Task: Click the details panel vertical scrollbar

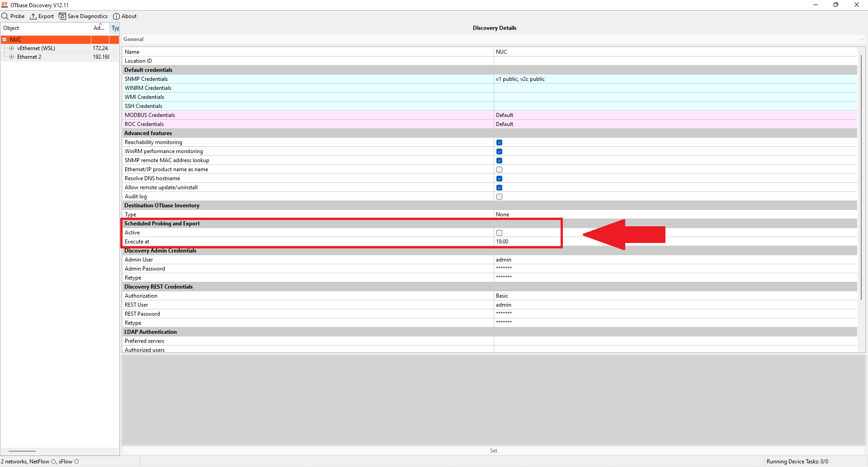Action: pyautogui.click(x=861, y=177)
